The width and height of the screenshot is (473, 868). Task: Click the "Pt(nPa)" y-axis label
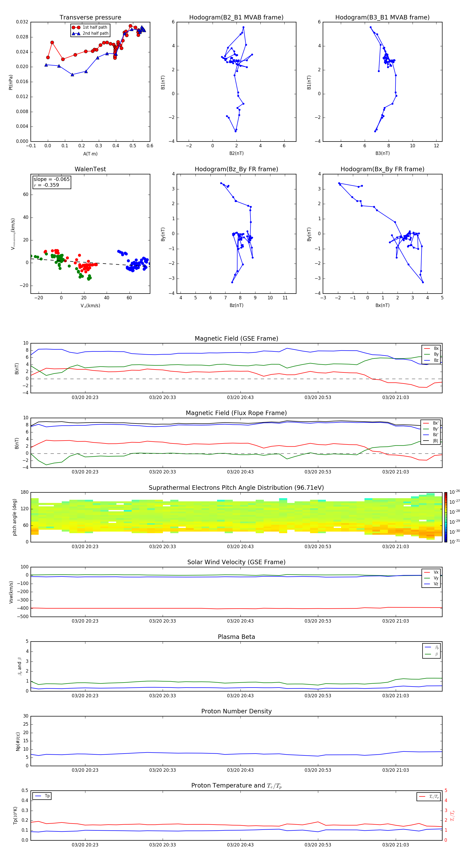[x=11, y=82]
